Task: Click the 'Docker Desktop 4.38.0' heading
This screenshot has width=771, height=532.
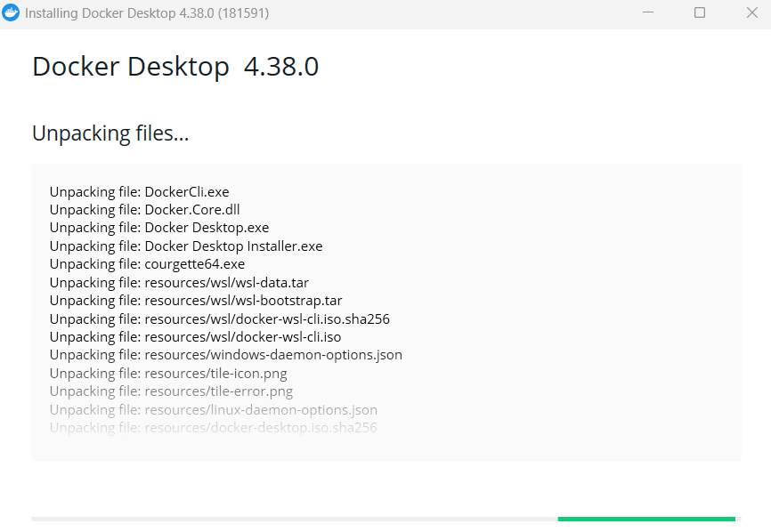Action: (175, 67)
